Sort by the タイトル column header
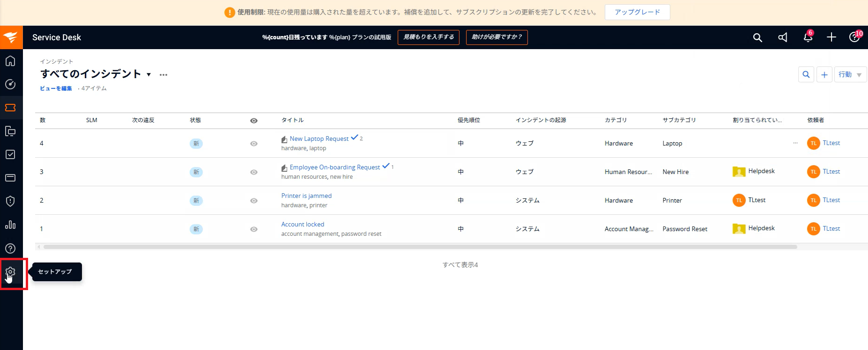The image size is (868, 350). pyautogui.click(x=292, y=120)
